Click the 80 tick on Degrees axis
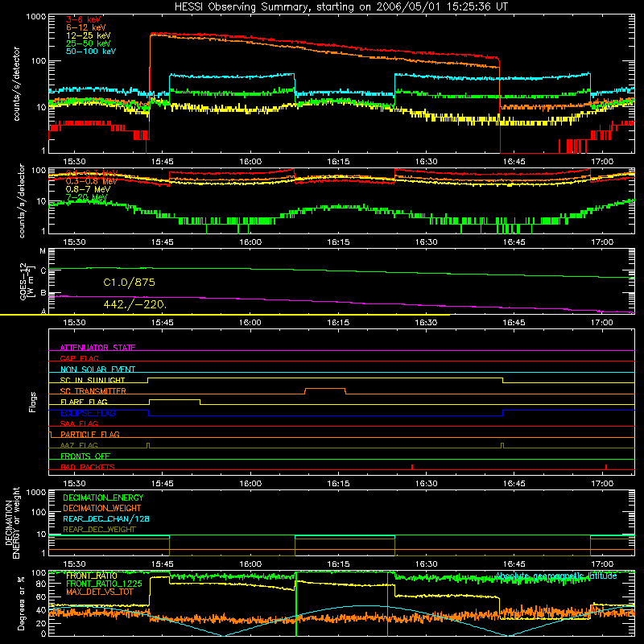 pyautogui.click(x=41, y=583)
